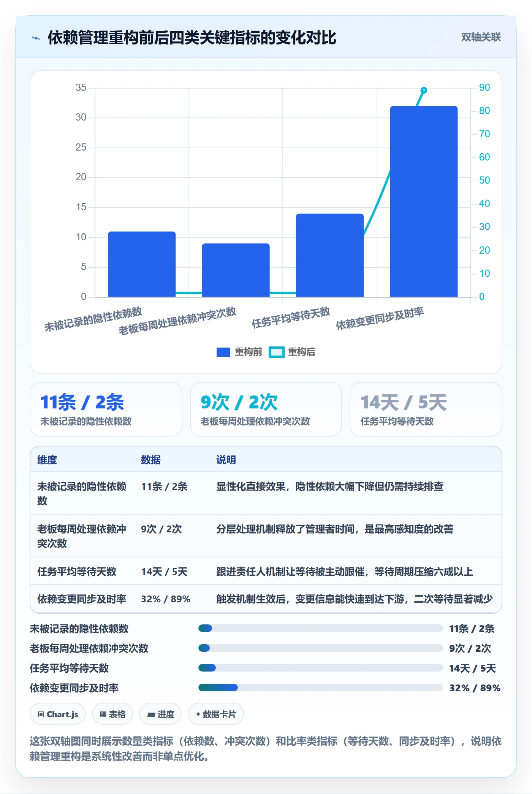Click the main title 依赖管理重构前后四类关键指标的变化对比
The image size is (532, 794).
192,38
